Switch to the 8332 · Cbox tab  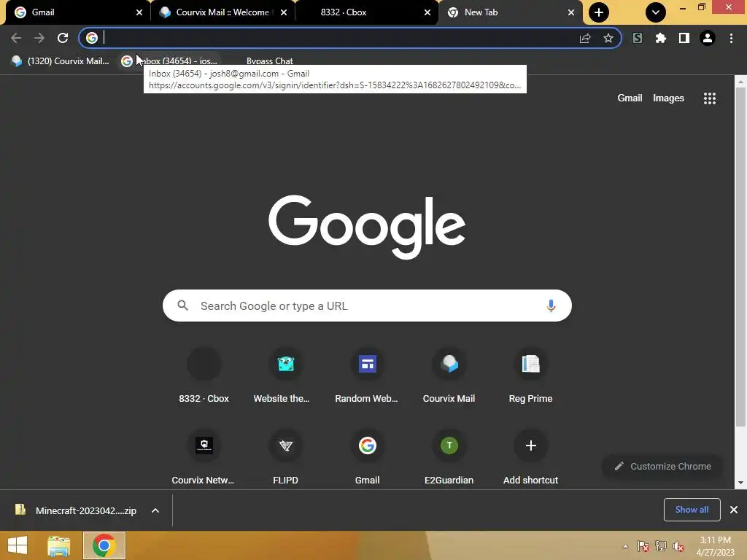(x=367, y=12)
